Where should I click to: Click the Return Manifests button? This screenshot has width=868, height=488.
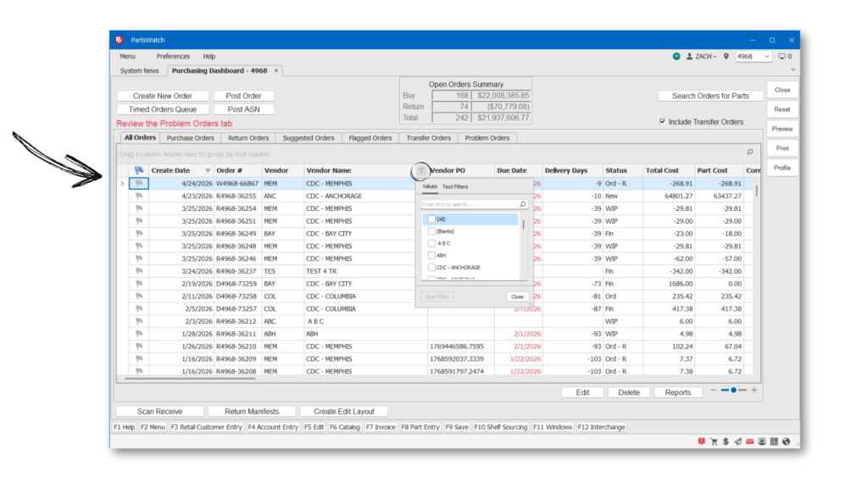252,411
